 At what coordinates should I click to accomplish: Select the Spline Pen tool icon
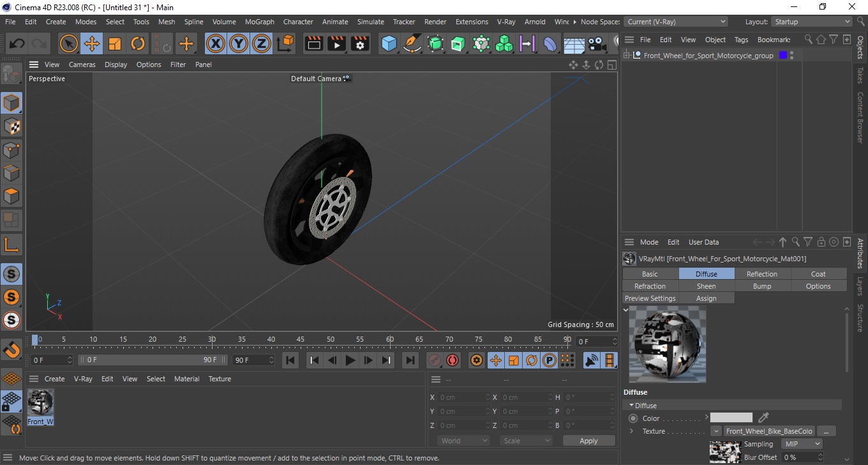click(x=412, y=44)
